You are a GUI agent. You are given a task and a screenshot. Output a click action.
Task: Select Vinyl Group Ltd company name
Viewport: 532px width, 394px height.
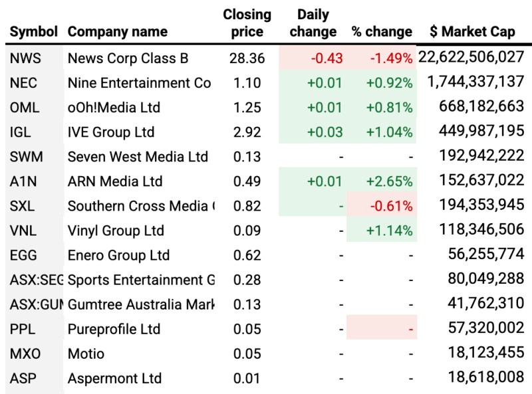[x=116, y=231]
